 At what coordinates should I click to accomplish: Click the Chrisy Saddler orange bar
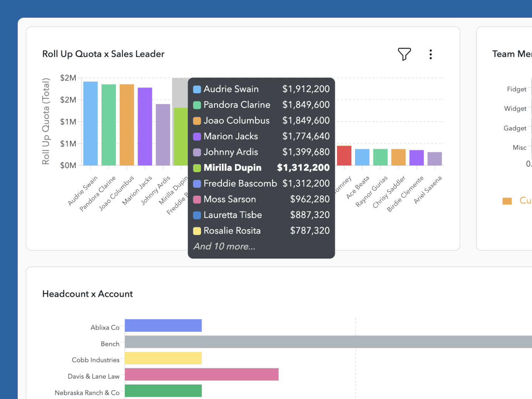398,157
